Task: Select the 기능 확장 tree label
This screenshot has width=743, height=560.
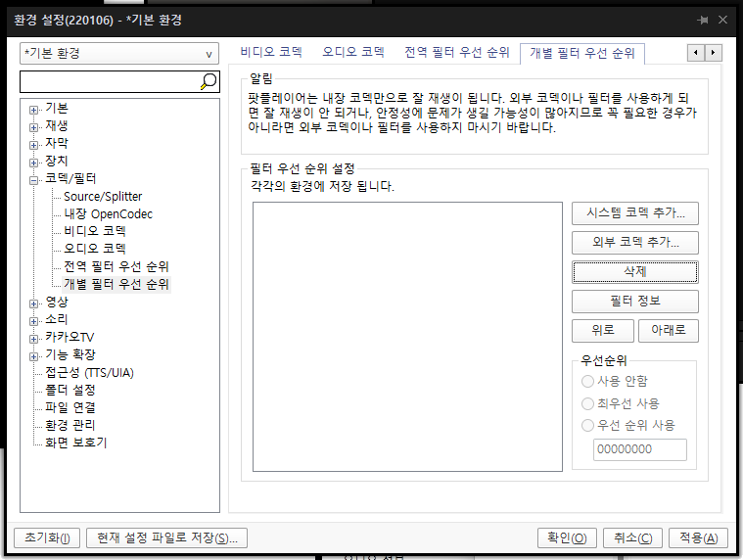Action: (x=70, y=354)
